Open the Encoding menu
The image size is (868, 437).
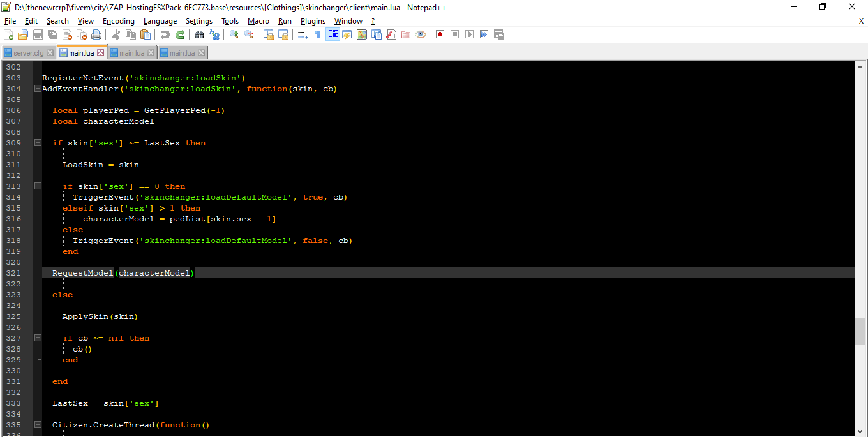[x=119, y=21]
